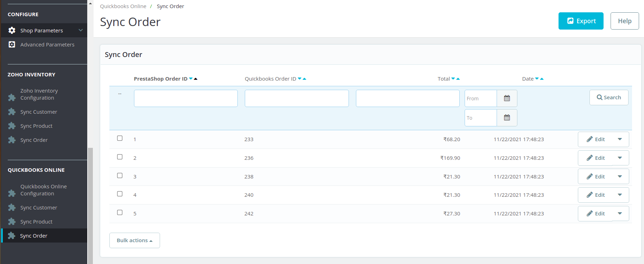The width and height of the screenshot is (644, 264).
Task: Click the sidebar vertical scrollbar
Action: point(90,206)
